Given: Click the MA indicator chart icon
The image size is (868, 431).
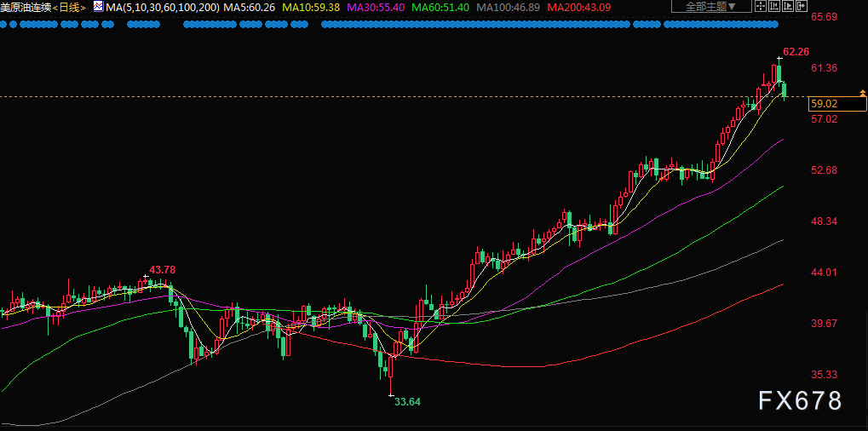Looking at the screenshot, I should (98, 7).
